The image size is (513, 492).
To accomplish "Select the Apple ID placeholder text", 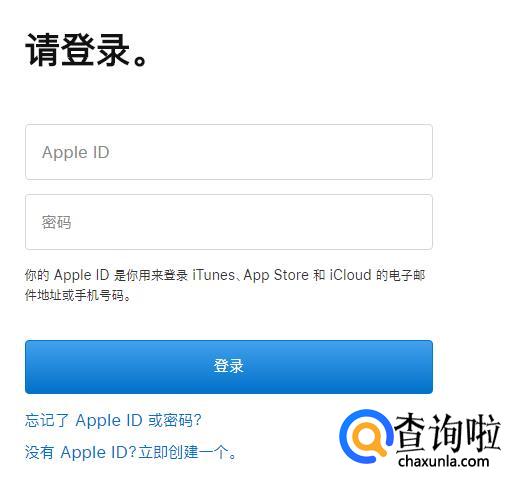I will coord(76,153).
